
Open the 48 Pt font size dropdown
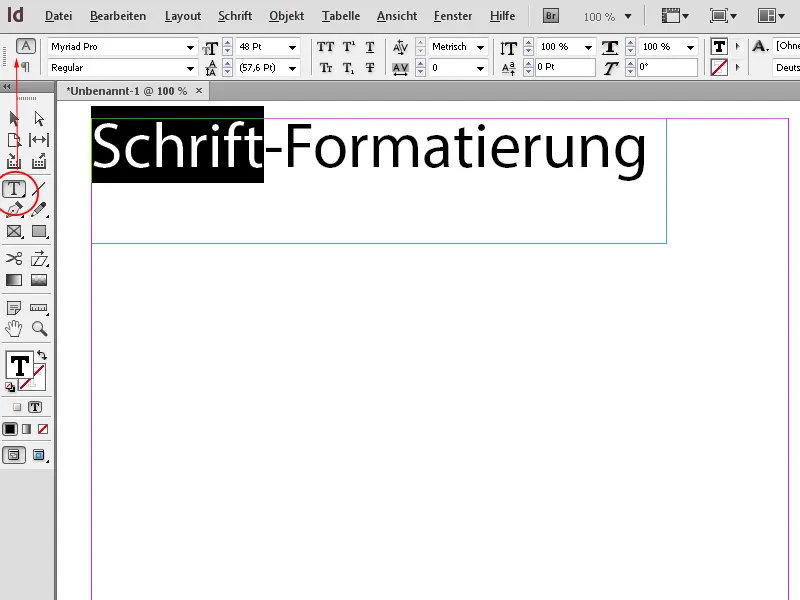click(x=292, y=47)
